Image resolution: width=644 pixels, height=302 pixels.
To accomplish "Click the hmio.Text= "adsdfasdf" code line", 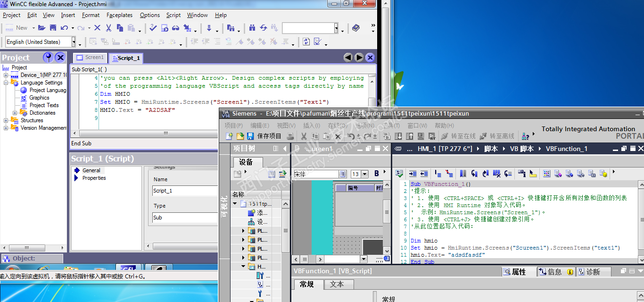I will [447, 255].
